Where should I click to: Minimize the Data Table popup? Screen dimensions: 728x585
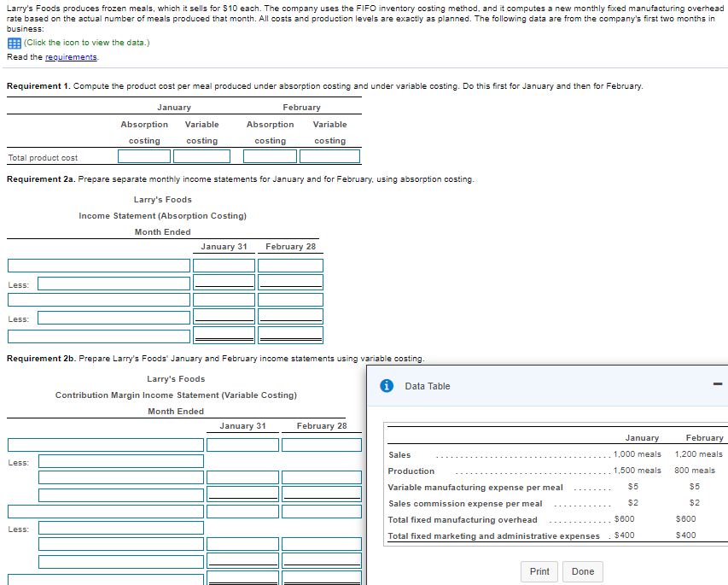718,383
